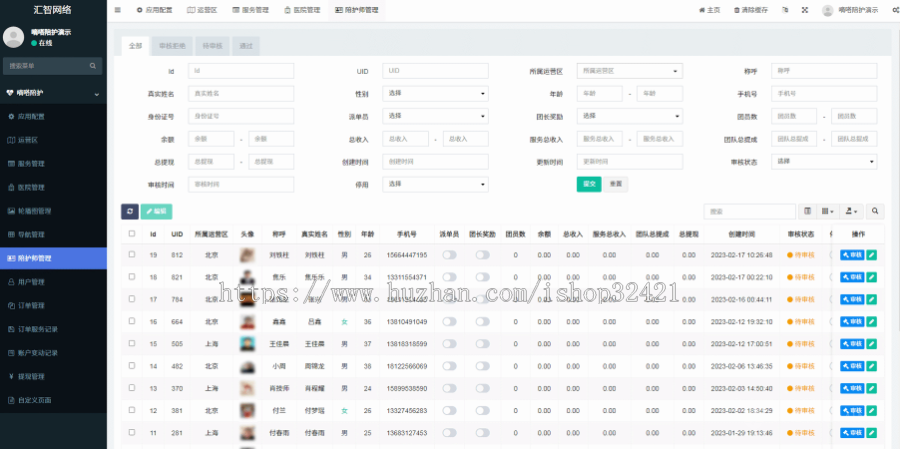This screenshot has width=900, height=449.
Task: Open the 性别 select dropdown
Action: (436, 93)
